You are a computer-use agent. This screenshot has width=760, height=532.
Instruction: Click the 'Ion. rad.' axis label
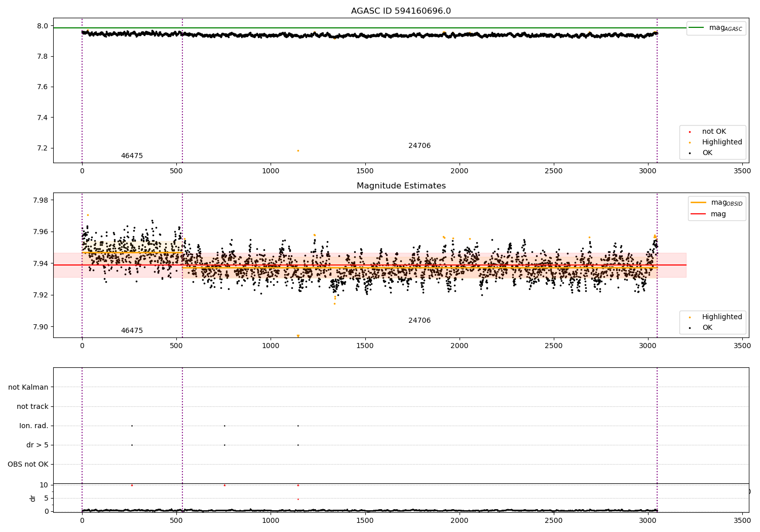pos(34,426)
